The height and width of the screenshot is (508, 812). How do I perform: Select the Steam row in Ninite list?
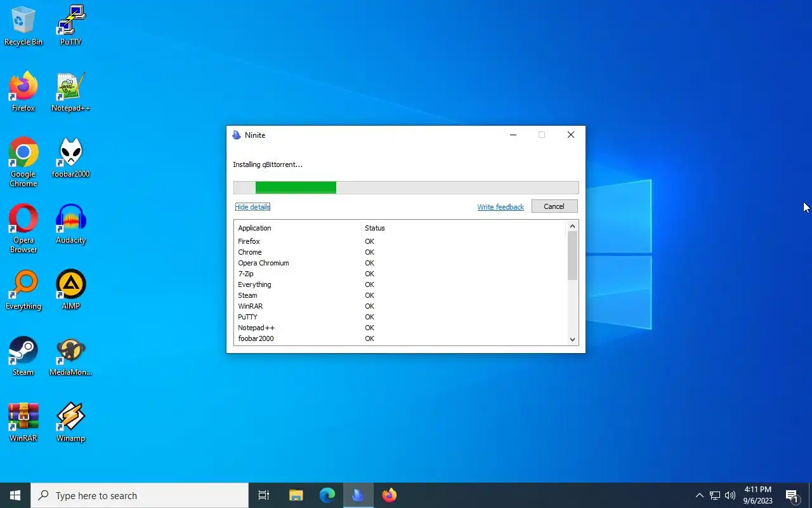coord(400,295)
